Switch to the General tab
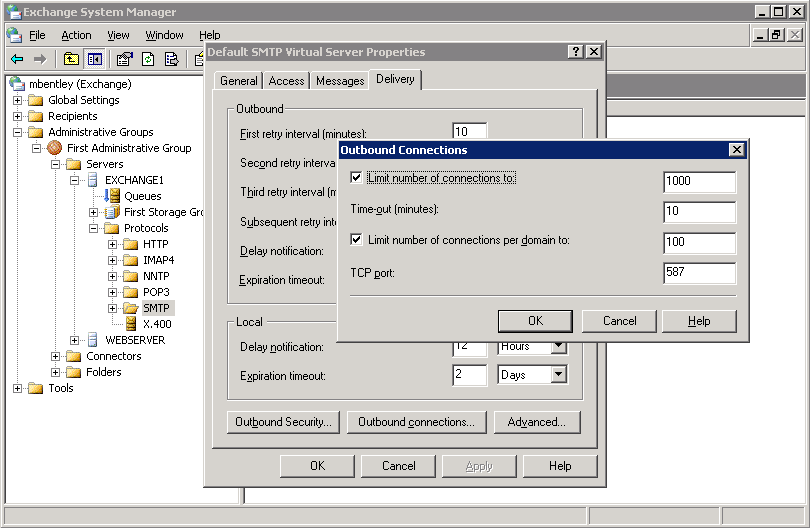 coord(239,81)
